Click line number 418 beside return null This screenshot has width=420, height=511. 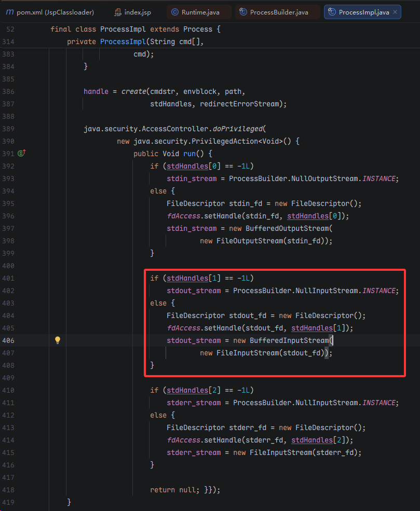pos(8,490)
